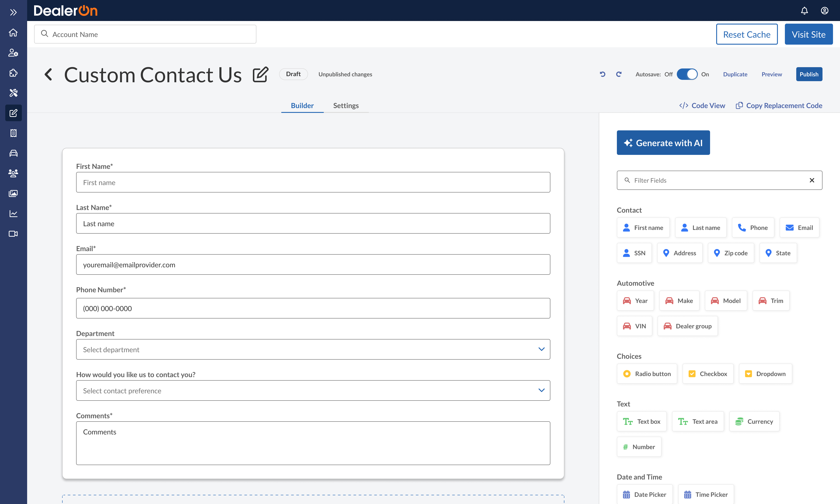Click the Account Name search field
This screenshot has height=504, width=840.
pos(145,34)
